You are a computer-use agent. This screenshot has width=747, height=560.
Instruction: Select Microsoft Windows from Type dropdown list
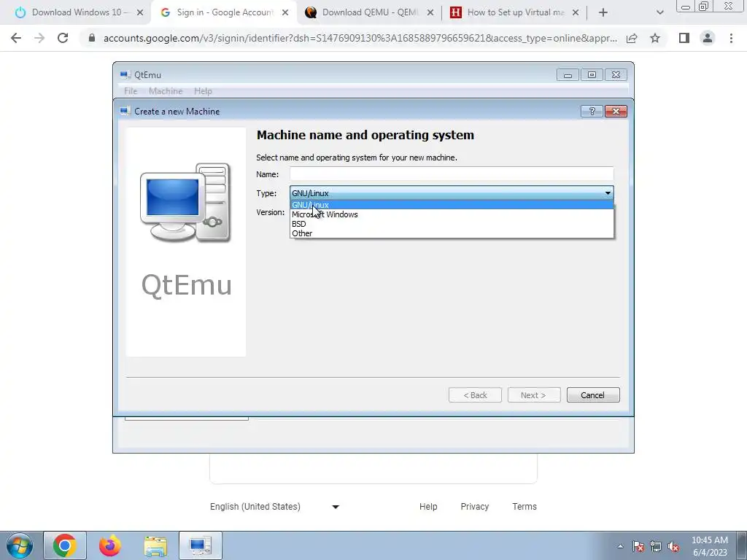[x=452, y=214]
